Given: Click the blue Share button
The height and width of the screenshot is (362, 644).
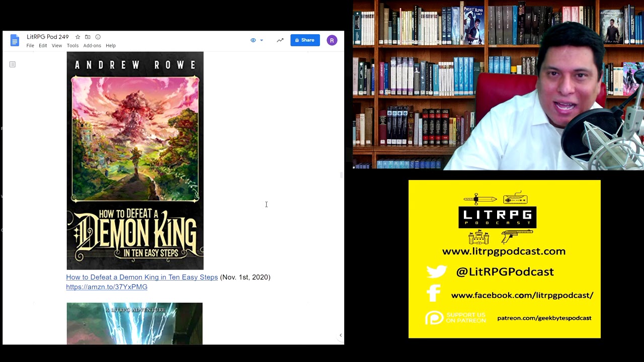Looking at the screenshot, I should click(x=305, y=40).
